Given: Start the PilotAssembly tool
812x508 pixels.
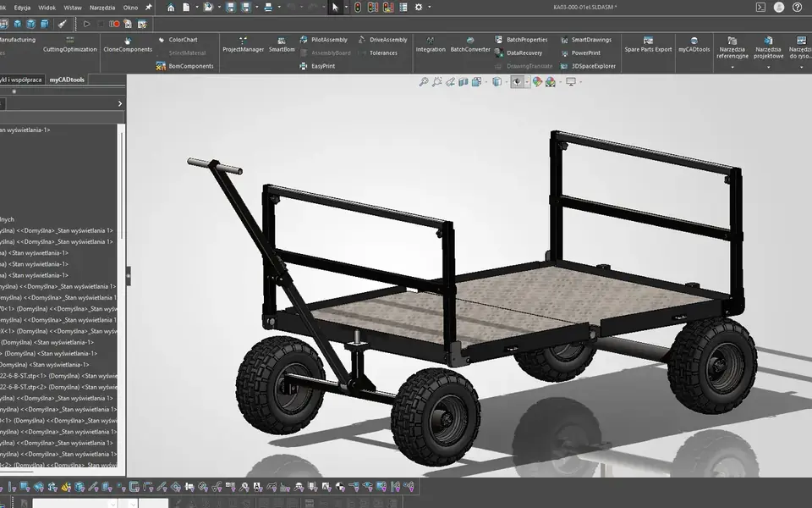Looking at the screenshot, I should pyautogui.click(x=324, y=40).
